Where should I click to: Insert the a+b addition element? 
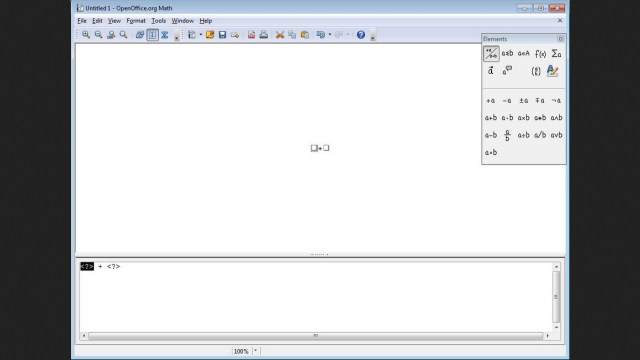tap(491, 118)
